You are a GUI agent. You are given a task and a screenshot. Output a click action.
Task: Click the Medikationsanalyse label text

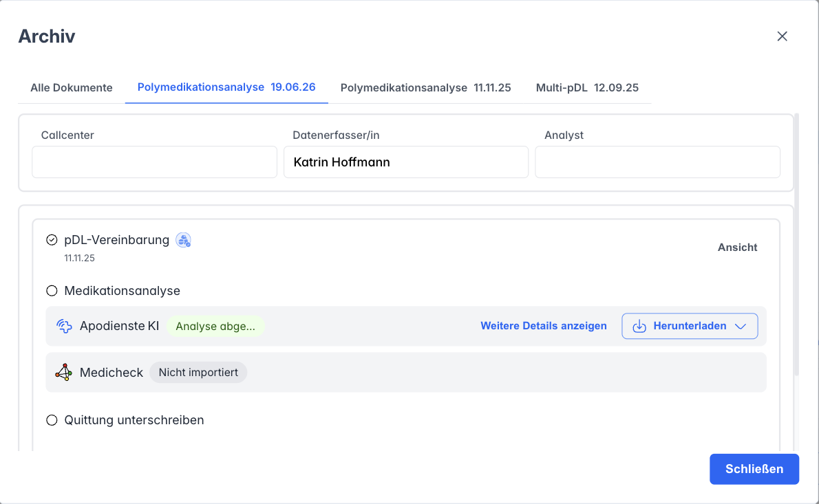tap(123, 291)
